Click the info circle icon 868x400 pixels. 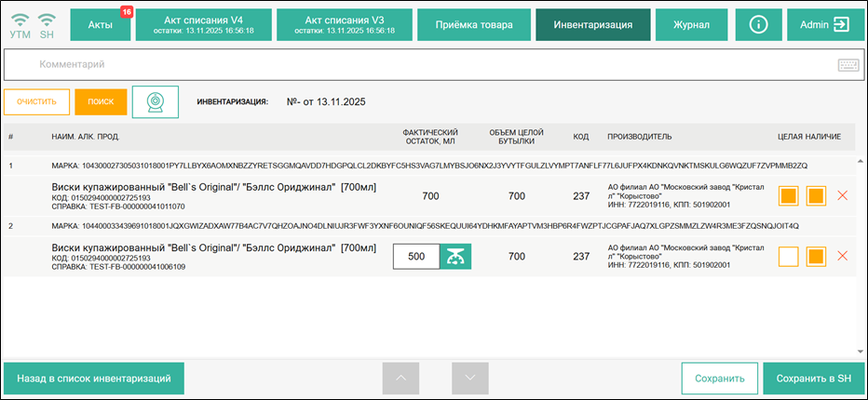click(757, 25)
